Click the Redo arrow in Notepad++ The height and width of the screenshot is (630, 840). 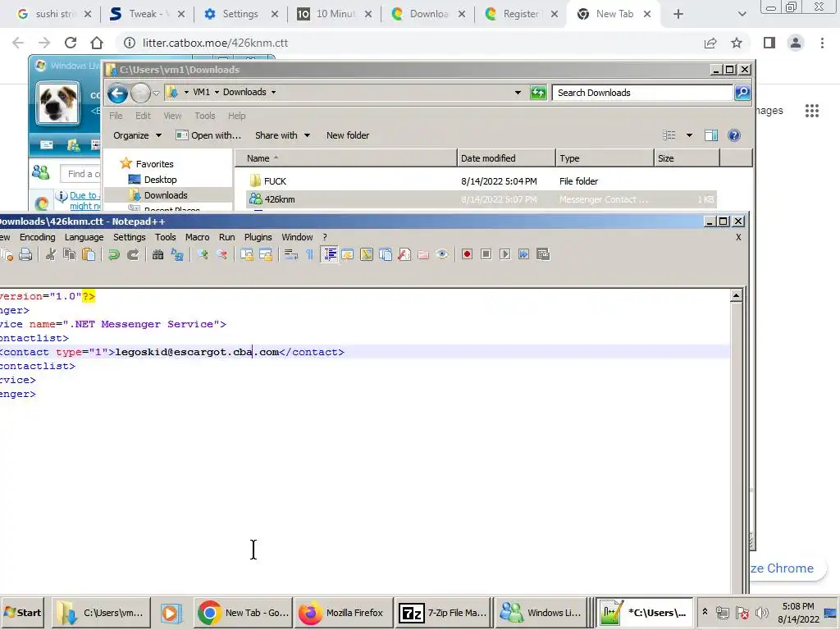pyautogui.click(x=133, y=254)
